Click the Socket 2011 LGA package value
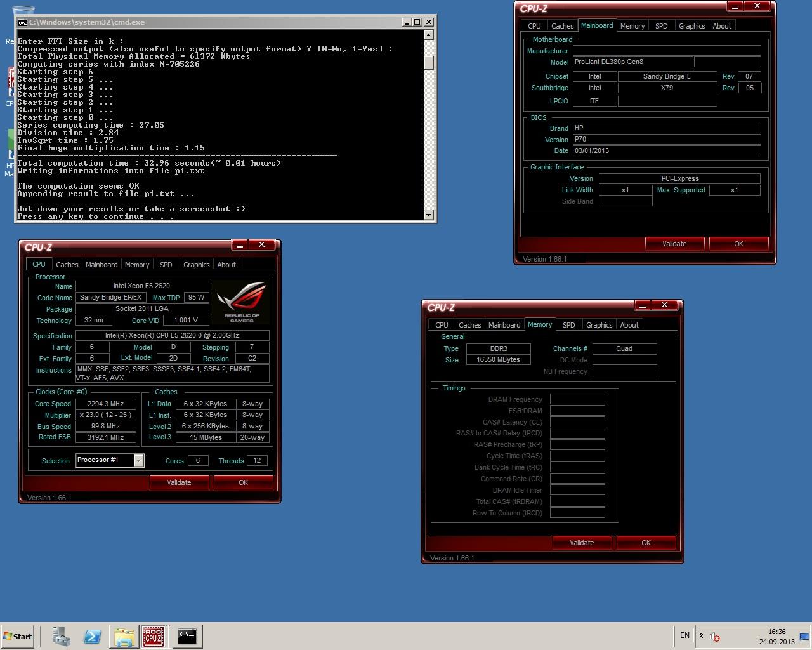Viewport: 812px width, 650px height. pyautogui.click(x=142, y=309)
